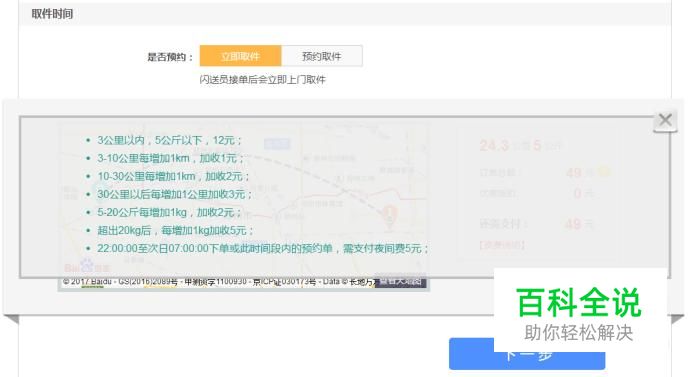Click the 10-30公里每增加1km 加收2元 rule

(173, 176)
